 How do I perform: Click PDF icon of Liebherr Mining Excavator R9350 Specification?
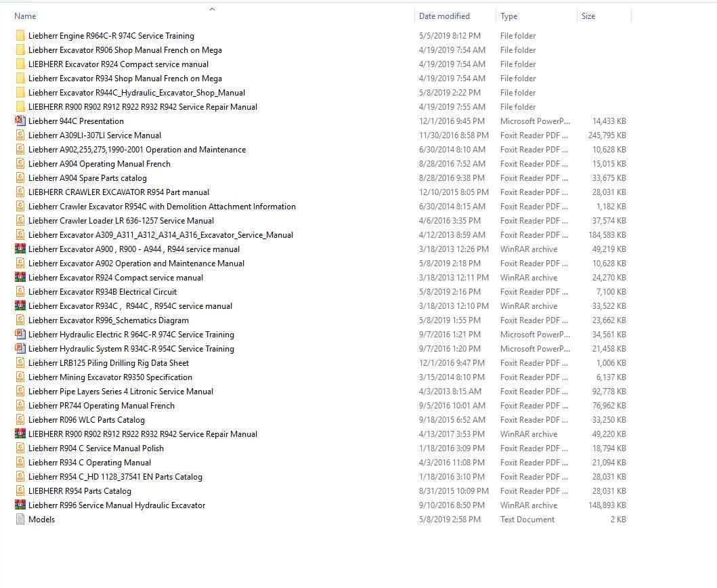(x=20, y=377)
